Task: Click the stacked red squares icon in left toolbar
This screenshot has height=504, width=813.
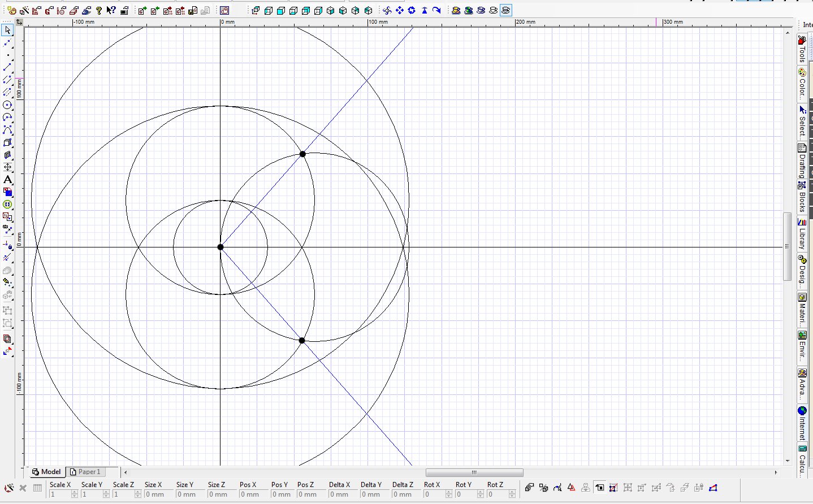Action: [7, 339]
